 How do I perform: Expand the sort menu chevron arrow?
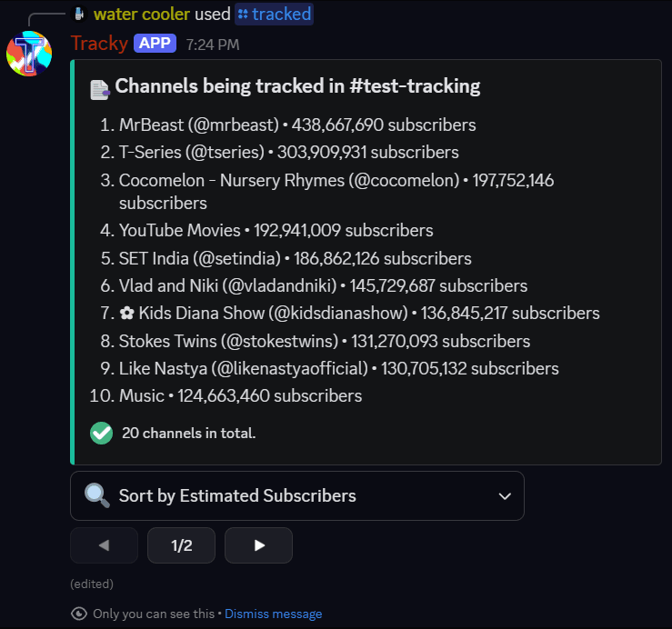click(x=505, y=495)
